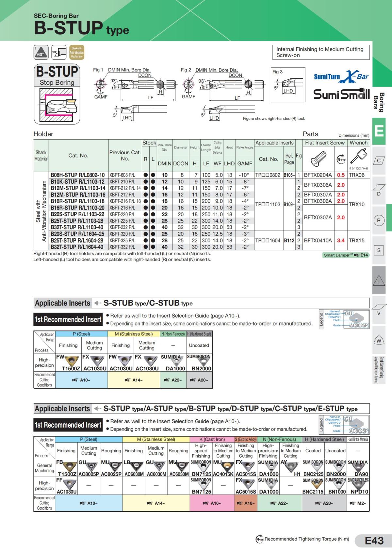392x555 pixels.
Task: Select the R round insert side tab
Action: (x=379, y=221)
